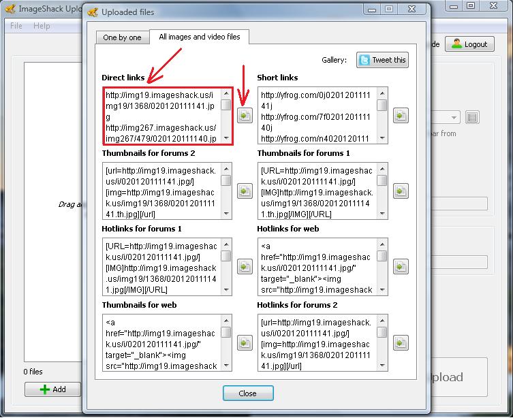513x420 pixels.
Task: Click the 'Gallery:' label
Action: [334, 60]
